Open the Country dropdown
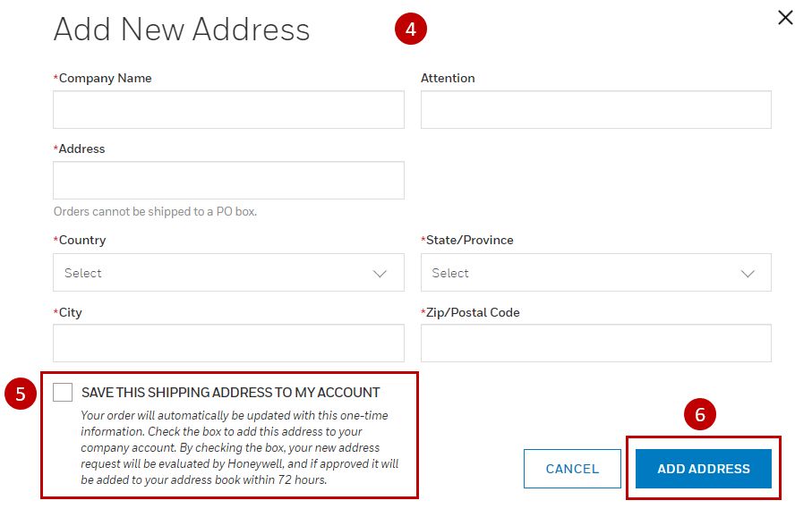Screen dimensions: 812x509 228,273
